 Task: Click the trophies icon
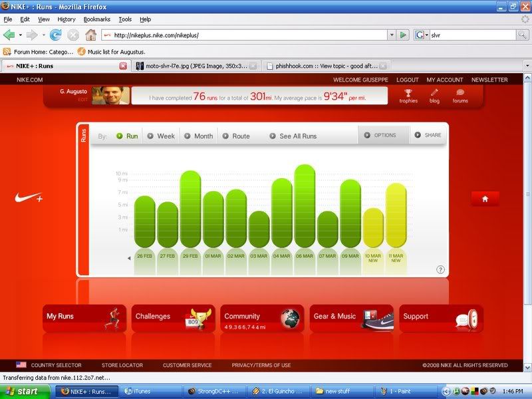[x=408, y=93]
